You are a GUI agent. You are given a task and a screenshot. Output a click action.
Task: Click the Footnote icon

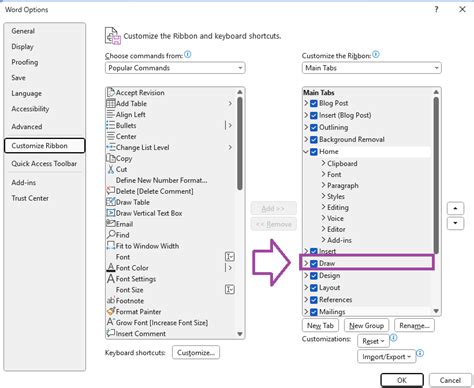(x=111, y=300)
